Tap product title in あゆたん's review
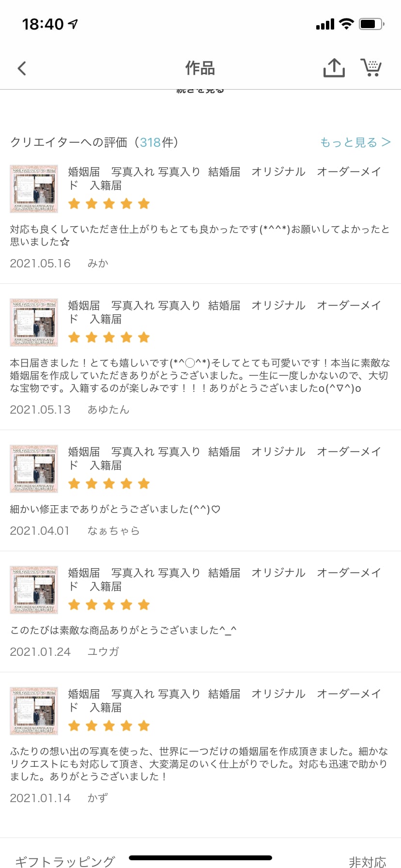This screenshot has width=401, height=868. point(224,312)
